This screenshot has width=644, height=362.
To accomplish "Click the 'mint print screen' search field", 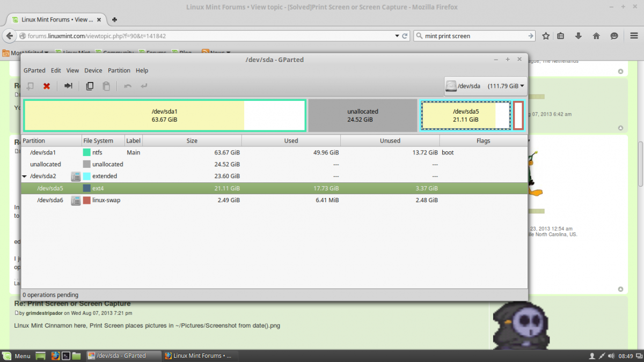I will (475, 36).
